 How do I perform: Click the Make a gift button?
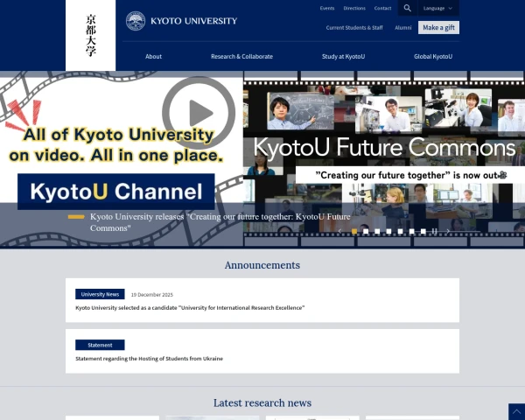click(x=438, y=27)
